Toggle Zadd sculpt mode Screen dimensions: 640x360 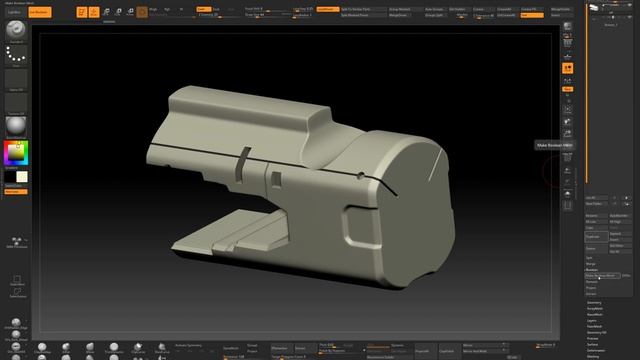click(x=203, y=9)
